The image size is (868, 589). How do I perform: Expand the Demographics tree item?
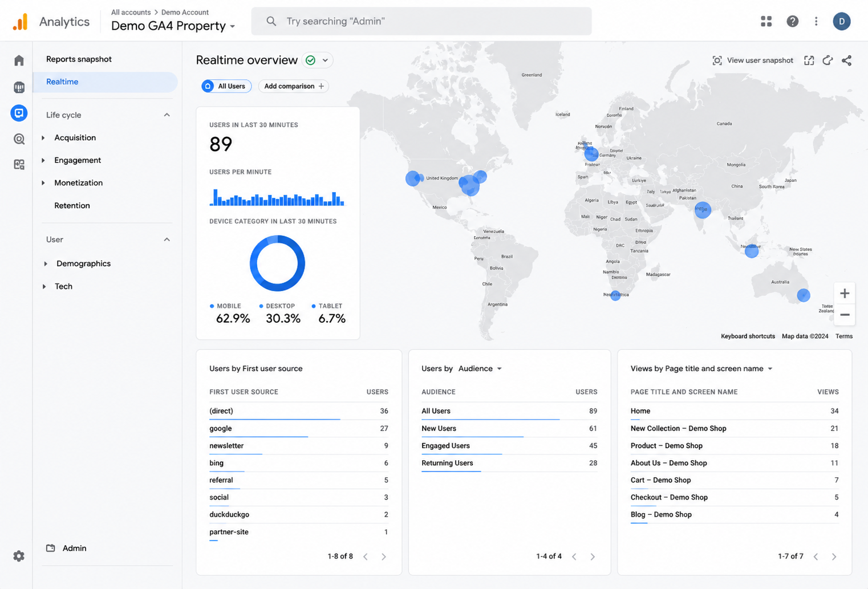(46, 263)
